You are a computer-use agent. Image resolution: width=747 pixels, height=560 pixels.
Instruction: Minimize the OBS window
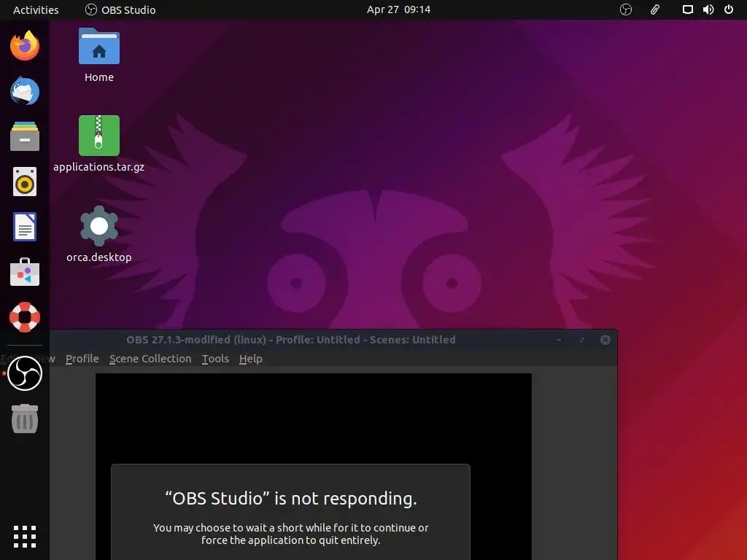(x=558, y=340)
